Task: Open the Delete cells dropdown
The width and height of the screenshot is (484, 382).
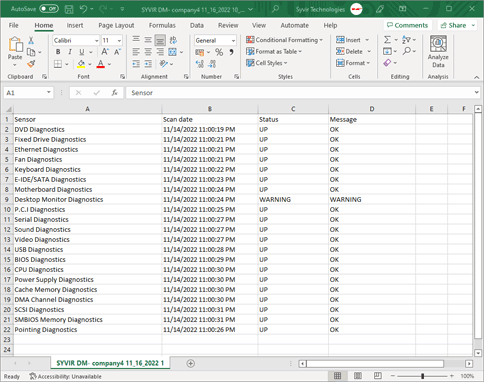Action: [x=369, y=51]
